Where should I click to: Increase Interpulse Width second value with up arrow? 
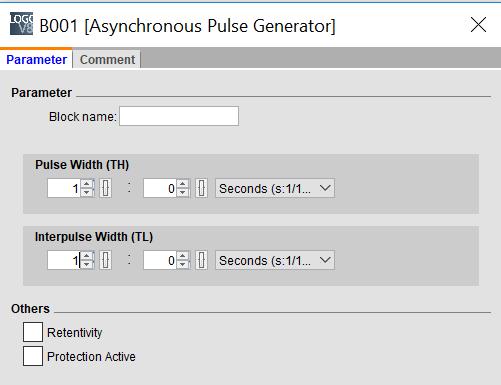pos(183,256)
